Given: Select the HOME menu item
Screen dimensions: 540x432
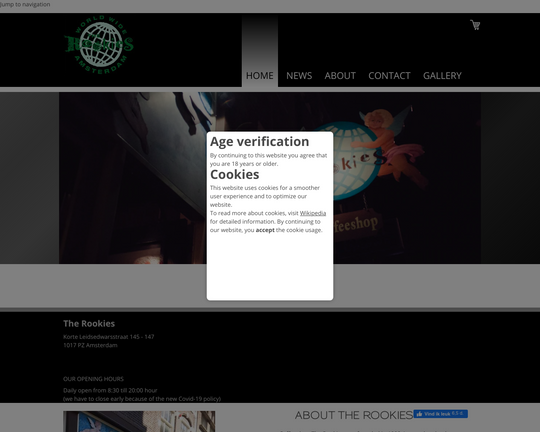Looking at the screenshot, I should 260,75.
